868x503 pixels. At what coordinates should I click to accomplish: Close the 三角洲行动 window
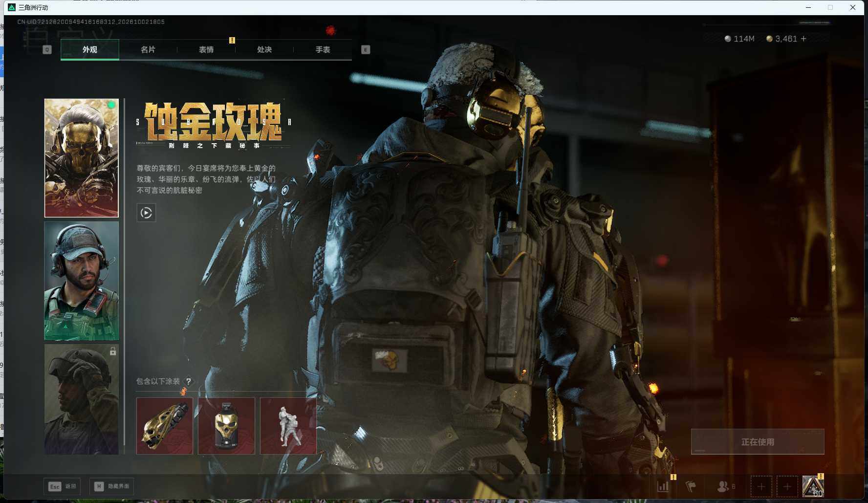(853, 7)
